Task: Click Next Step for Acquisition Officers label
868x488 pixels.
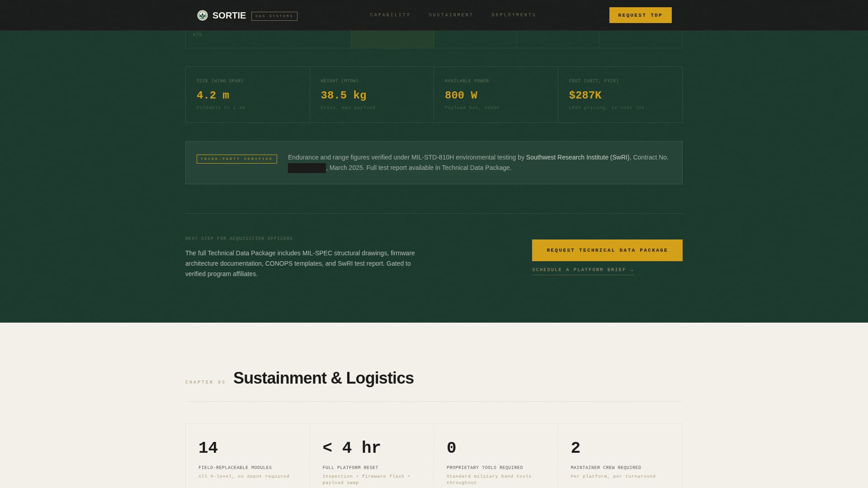Action: click(x=239, y=239)
